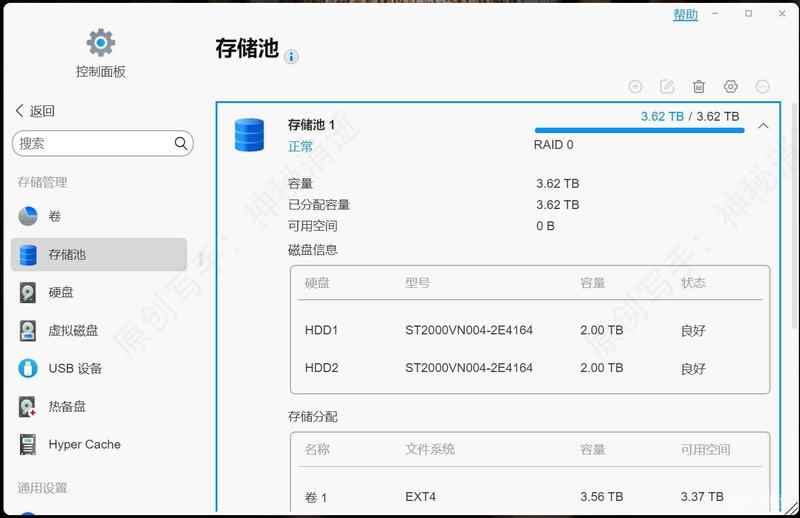Select 存储池 in the sidebar menu
Viewport: 800px width, 518px height.
[99, 254]
